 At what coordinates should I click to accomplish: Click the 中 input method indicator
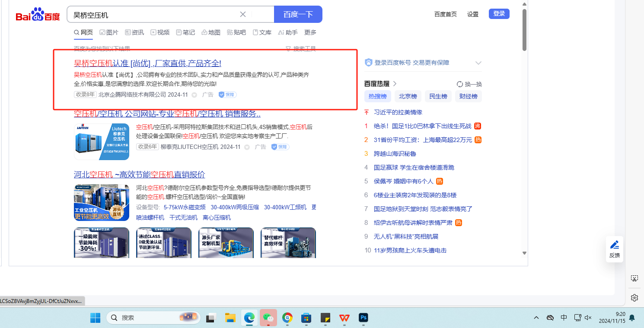point(564,318)
